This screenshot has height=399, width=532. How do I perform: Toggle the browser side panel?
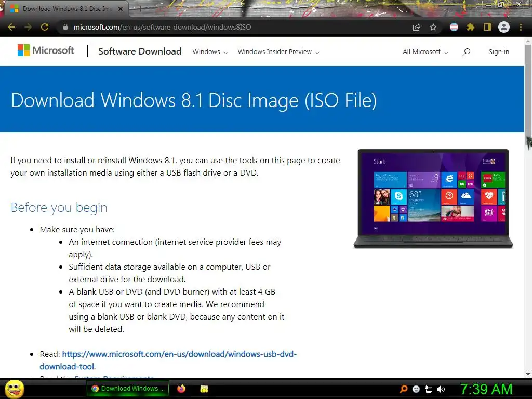click(x=487, y=27)
